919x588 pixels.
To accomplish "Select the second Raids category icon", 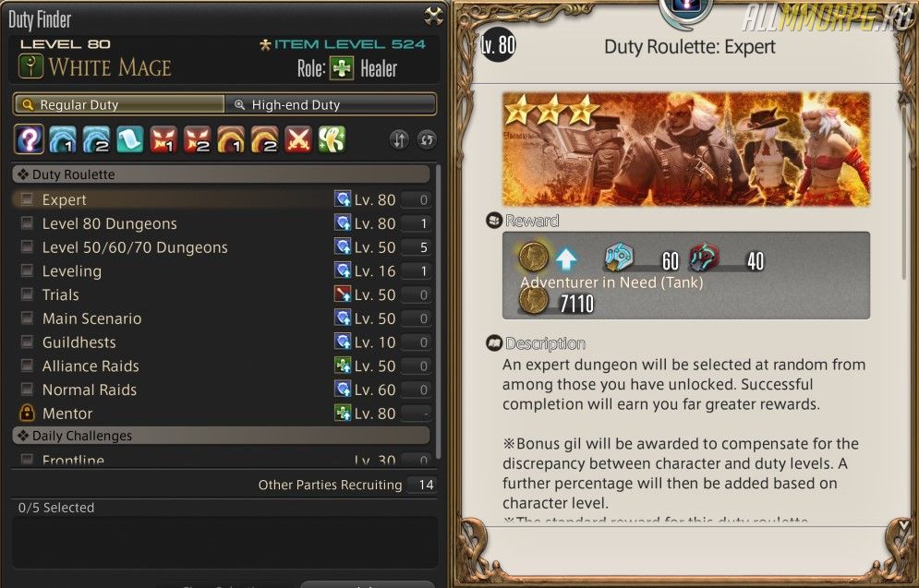I will click(264, 139).
